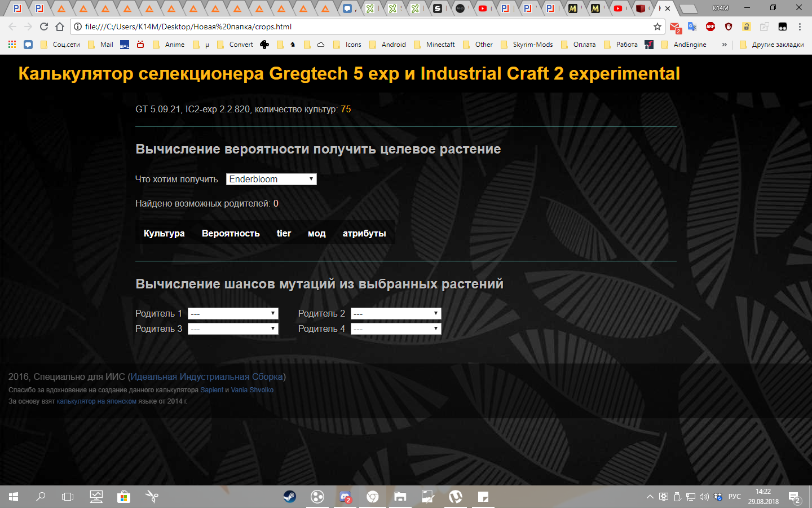This screenshot has width=812, height=508.
Task: Open the Skyrim-Mods bookmarks folder
Action: (527, 45)
